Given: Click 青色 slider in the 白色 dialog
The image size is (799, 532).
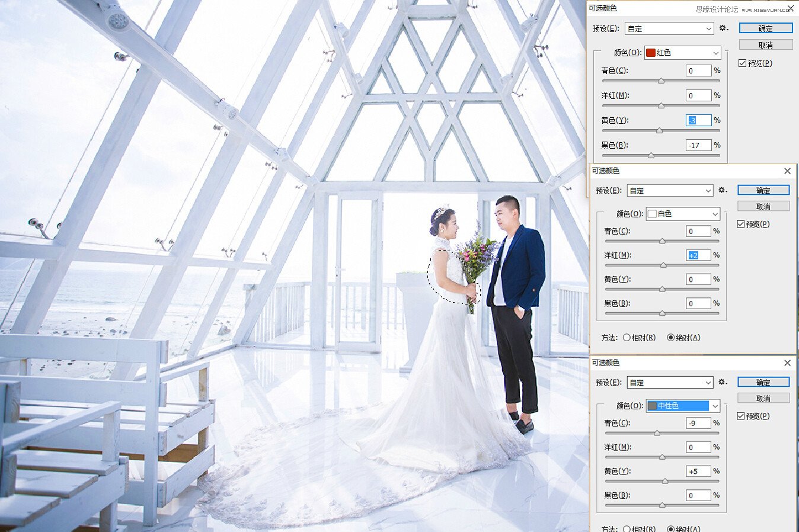Looking at the screenshot, I should click(x=662, y=241).
